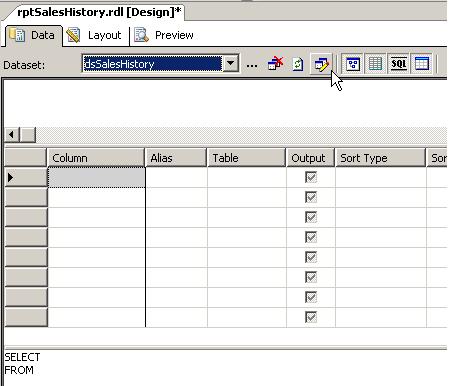Toggle Output checkbox in sixth grid row
The height and width of the screenshot is (386, 449).
point(311,277)
